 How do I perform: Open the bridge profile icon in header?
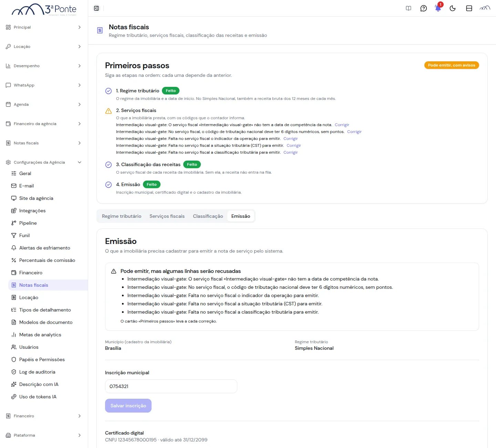[485, 8]
